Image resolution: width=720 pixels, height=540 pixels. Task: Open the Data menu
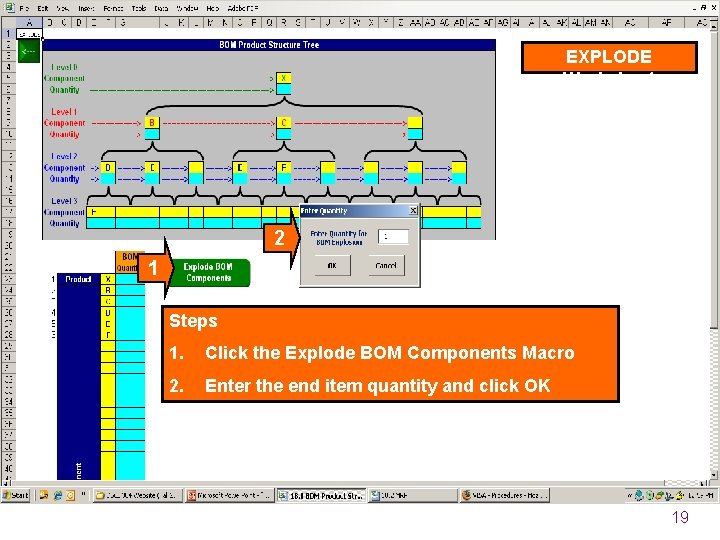161,8
